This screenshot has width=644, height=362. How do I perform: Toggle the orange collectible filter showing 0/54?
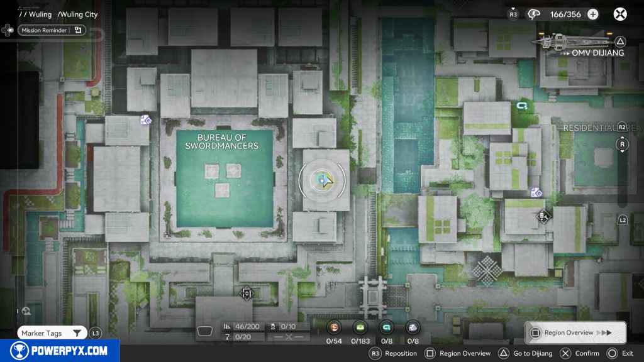[335, 327]
